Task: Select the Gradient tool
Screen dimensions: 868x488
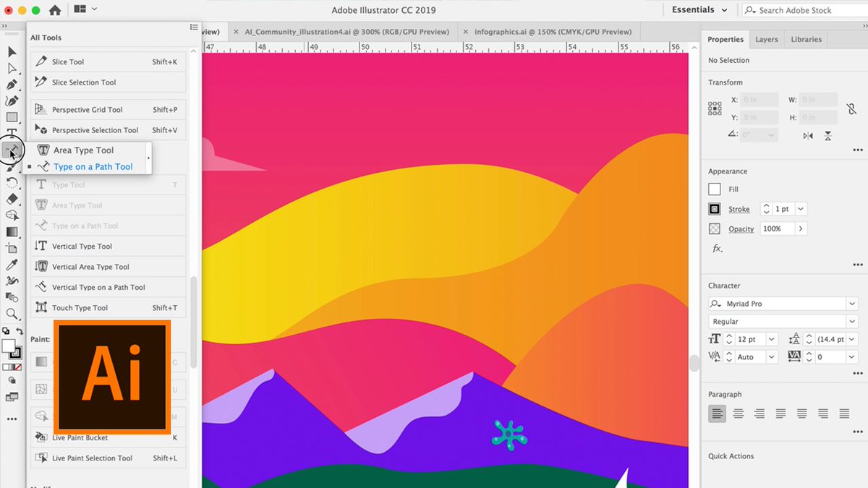Action: coord(12,232)
